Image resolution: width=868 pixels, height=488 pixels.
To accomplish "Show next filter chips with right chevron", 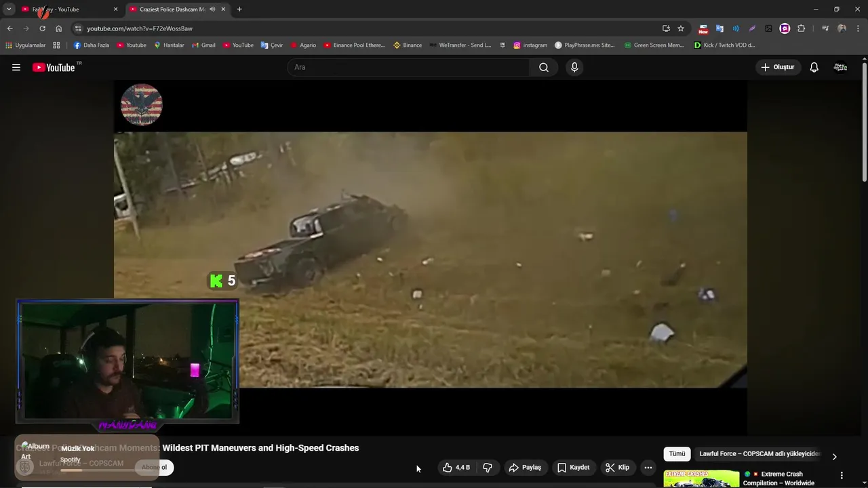I will [x=834, y=457].
